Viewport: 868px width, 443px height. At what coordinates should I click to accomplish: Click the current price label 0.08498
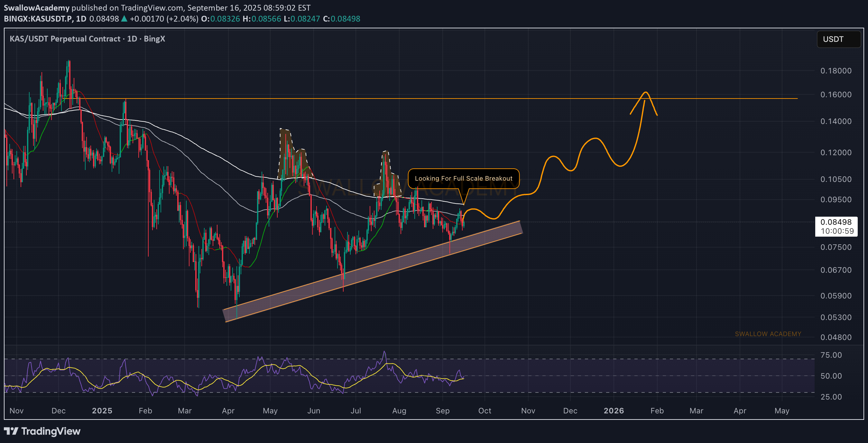pos(836,222)
